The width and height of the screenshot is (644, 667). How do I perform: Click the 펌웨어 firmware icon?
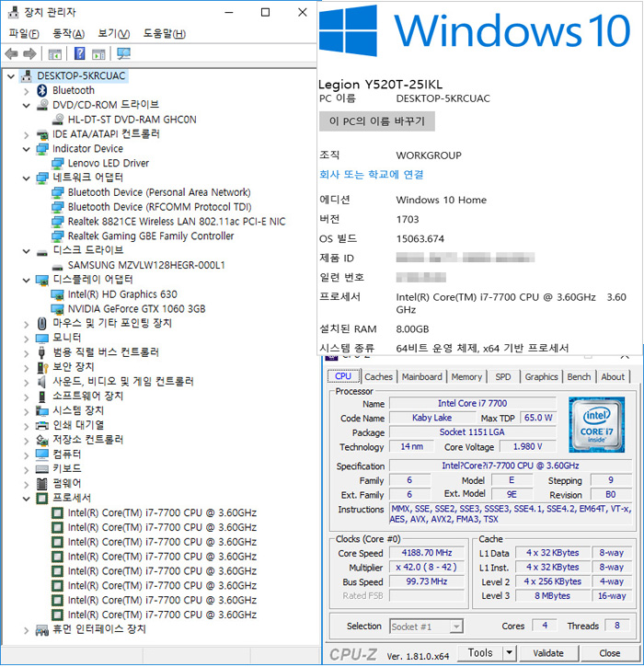41,484
